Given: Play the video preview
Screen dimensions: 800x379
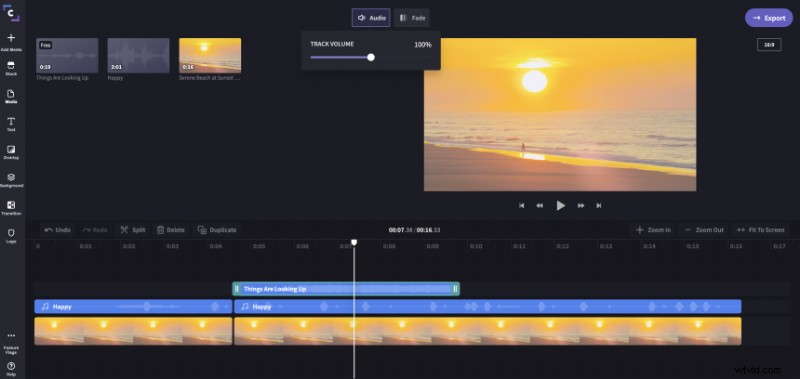Looking at the screenshot, I should tap(560, 206).
